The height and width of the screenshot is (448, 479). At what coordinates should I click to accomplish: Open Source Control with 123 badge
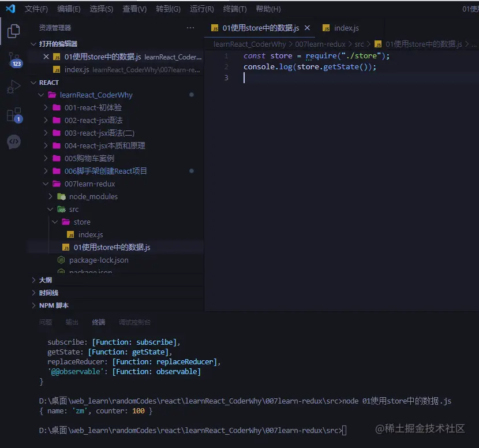14,59
